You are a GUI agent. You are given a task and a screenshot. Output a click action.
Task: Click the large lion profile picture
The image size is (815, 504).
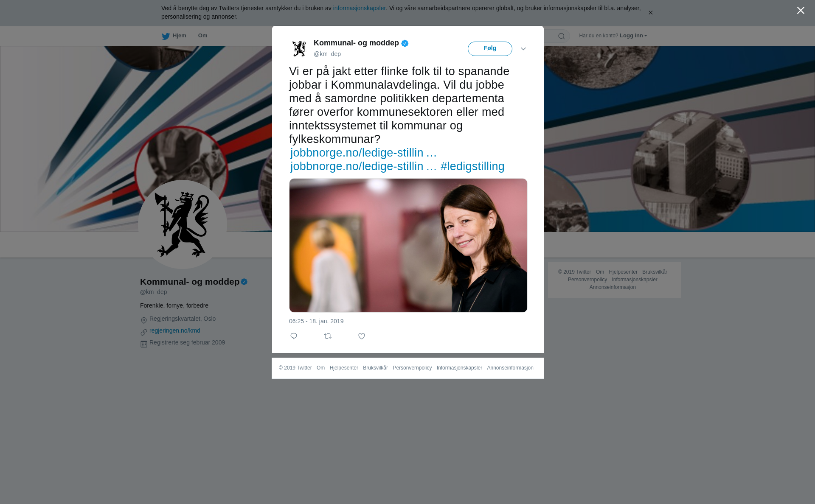(183, 224)
